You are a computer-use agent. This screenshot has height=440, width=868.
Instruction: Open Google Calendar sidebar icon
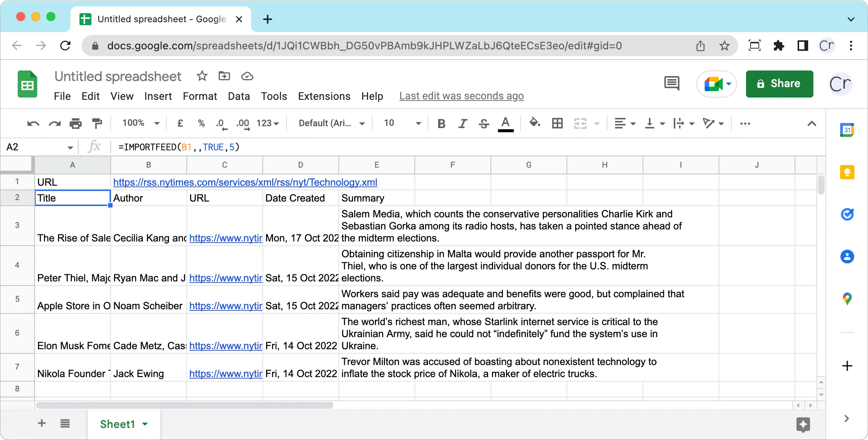pyautogui.click(x=847, y=130)
